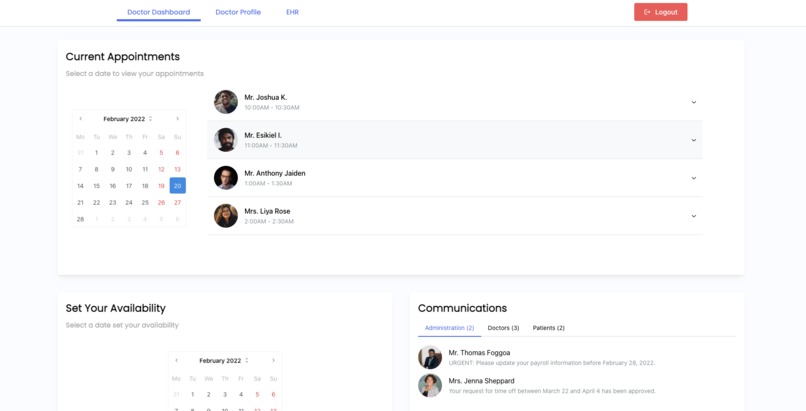Open the EHR tab

click(292, 12)
